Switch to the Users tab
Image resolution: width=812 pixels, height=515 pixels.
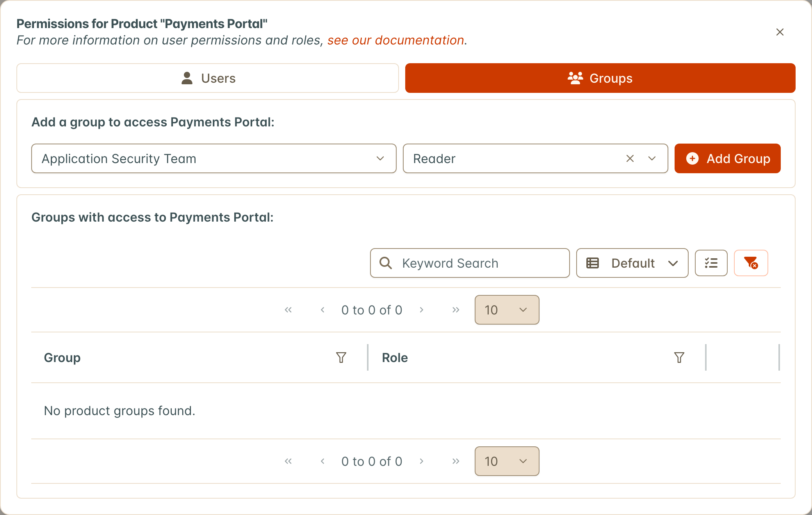208,78
